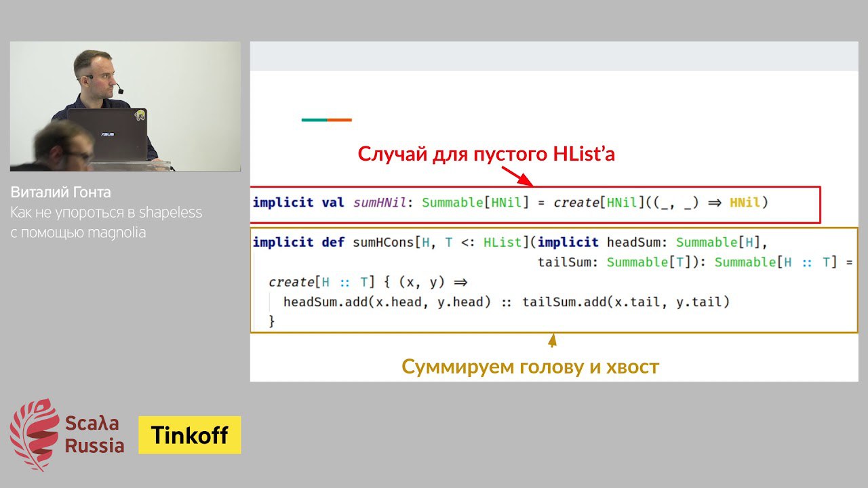The height and width of the screenshot is (488, 868).
Task: Click the code line starting 'tailSum: Summable[T])'
Action: [x=696, y=262]
